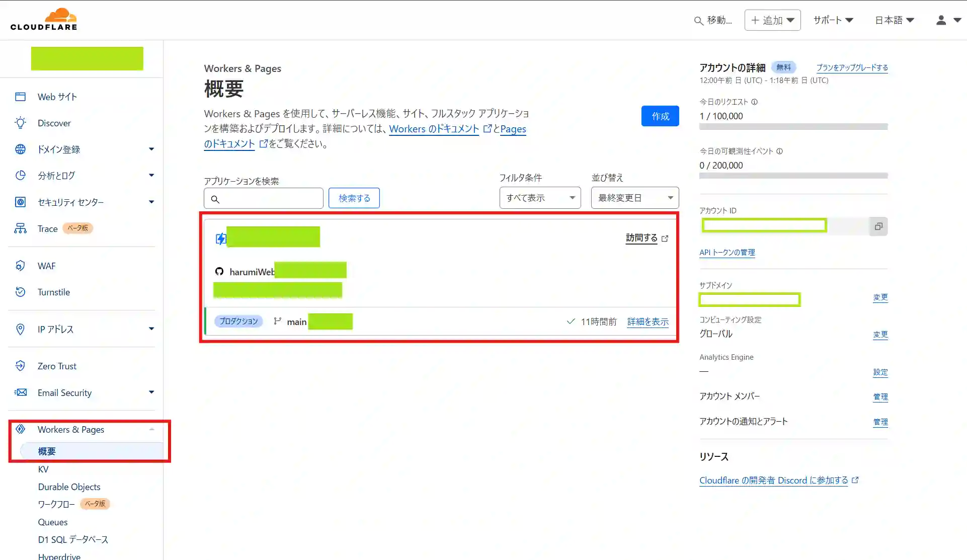Click プランをアップグレードする link

pyautogui.click(x=852, y=67)
